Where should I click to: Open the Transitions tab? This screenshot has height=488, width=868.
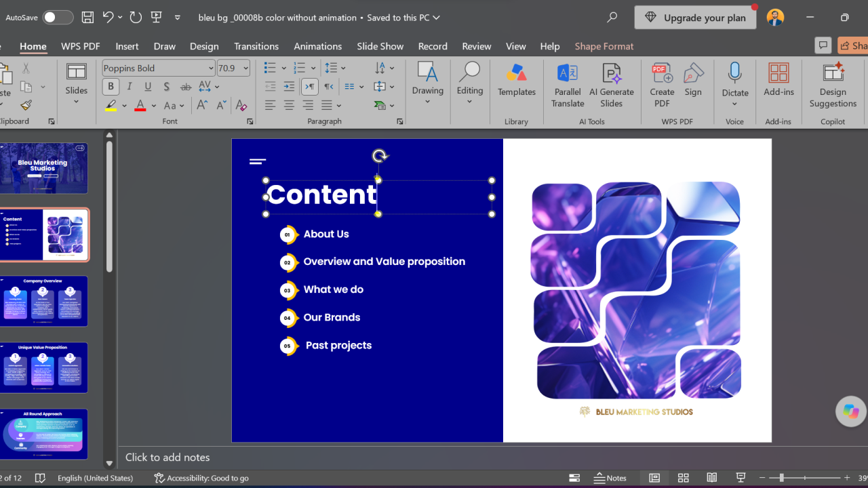(256, 46)
